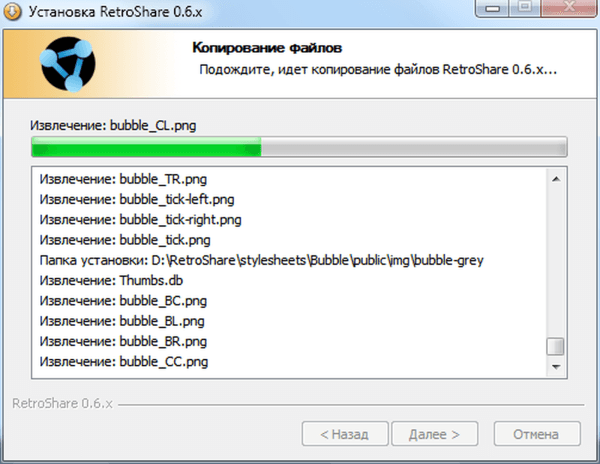
Task: Close the installer window
Action: [x=569, y=8]
